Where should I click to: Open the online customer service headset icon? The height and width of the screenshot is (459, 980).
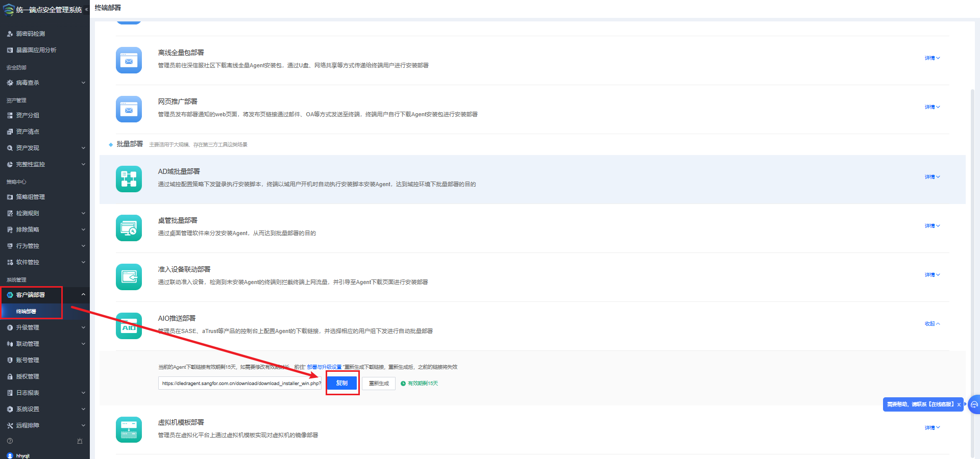974,404
